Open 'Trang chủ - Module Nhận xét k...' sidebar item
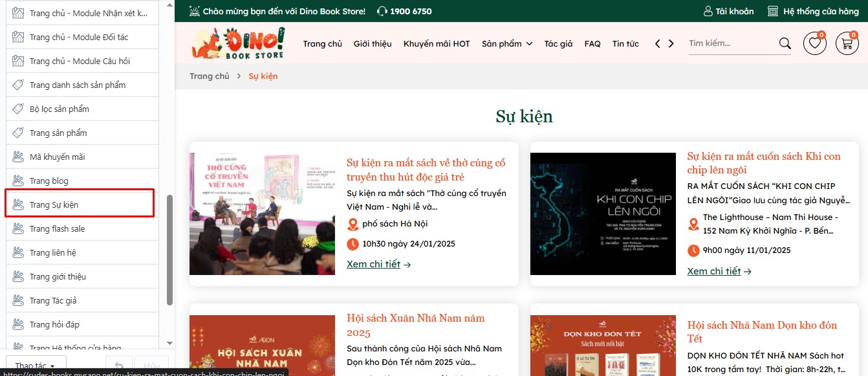This screenshot has width=868, height=376. tap(82, 13)
